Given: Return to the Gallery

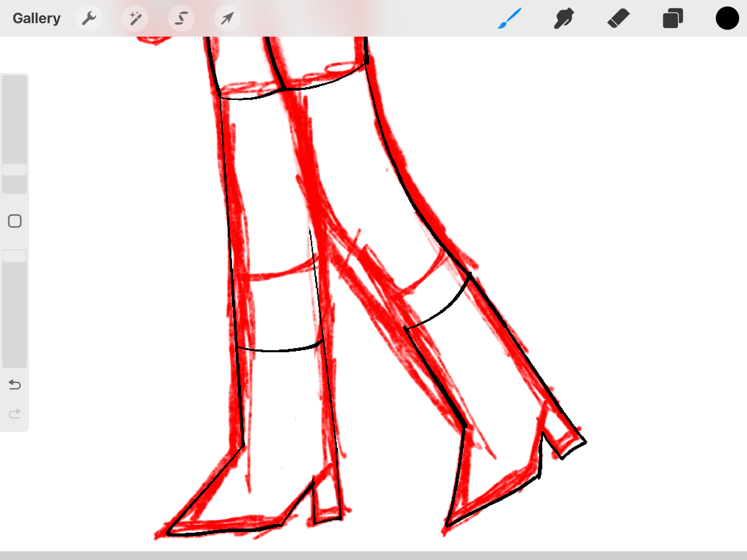Looking at the screenshot, I should click(36, 18).
